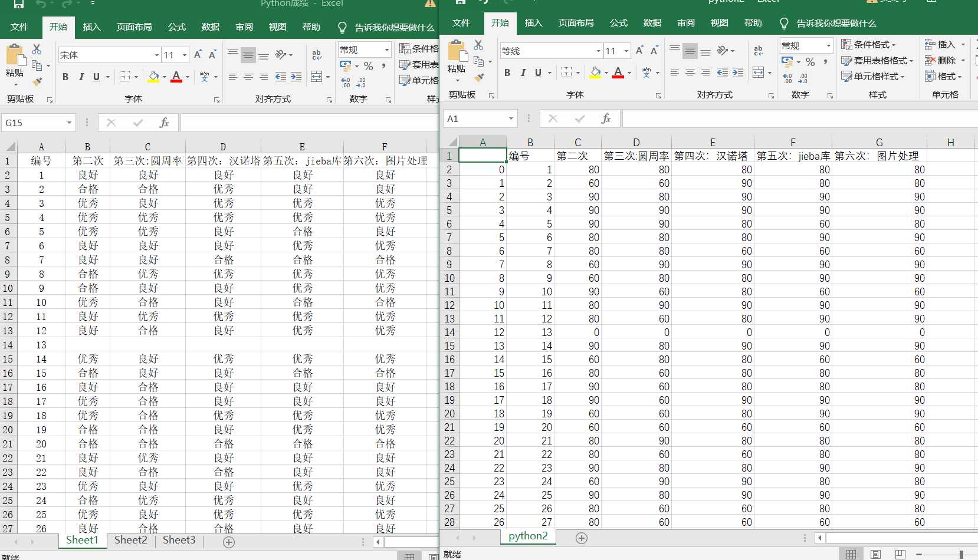978x560 pixels.
Task: Toggle align left in Python成绩 window
Action: click(x=233, y=77)
